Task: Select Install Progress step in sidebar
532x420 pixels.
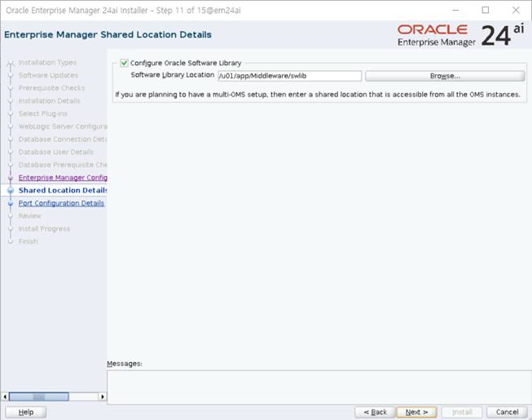Action: 44,229
